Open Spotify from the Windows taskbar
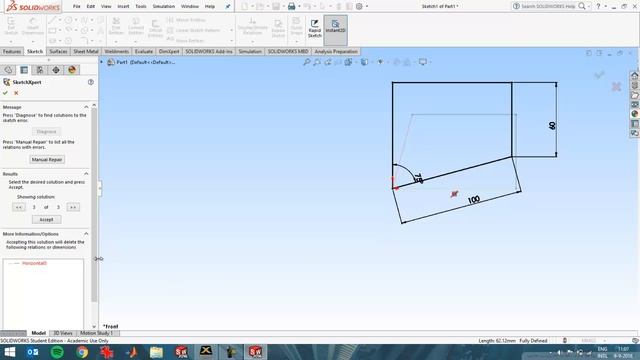The width and height of the screenshot is (640, 360). (x=58, y=352)
